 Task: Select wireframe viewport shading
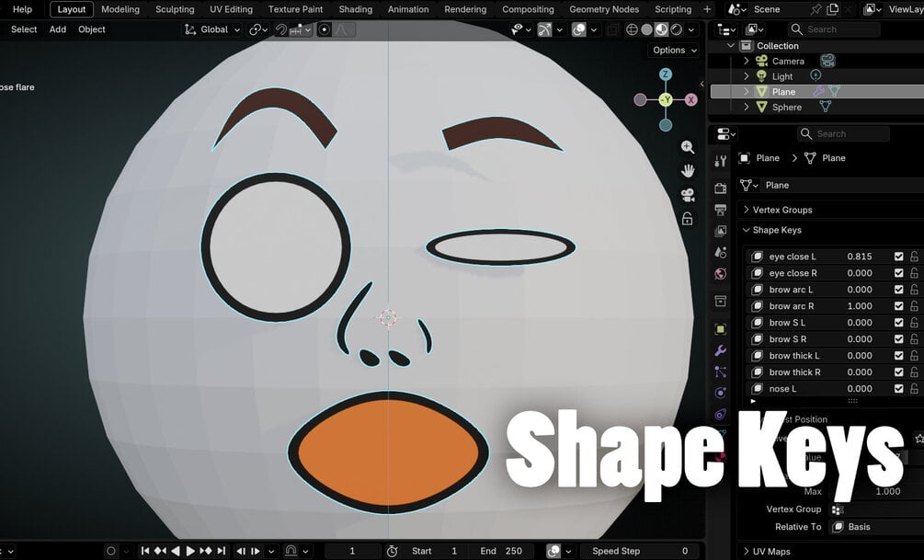(x=632, y=29)
